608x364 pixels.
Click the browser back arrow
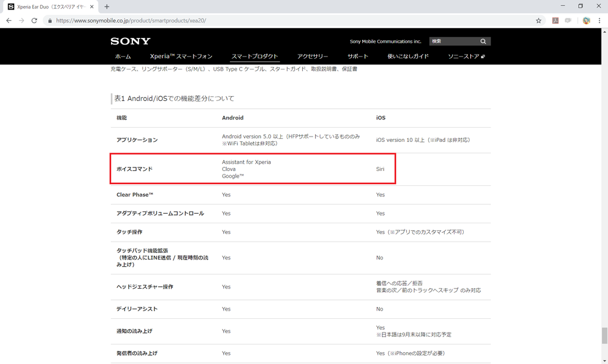tap(9, 21)
